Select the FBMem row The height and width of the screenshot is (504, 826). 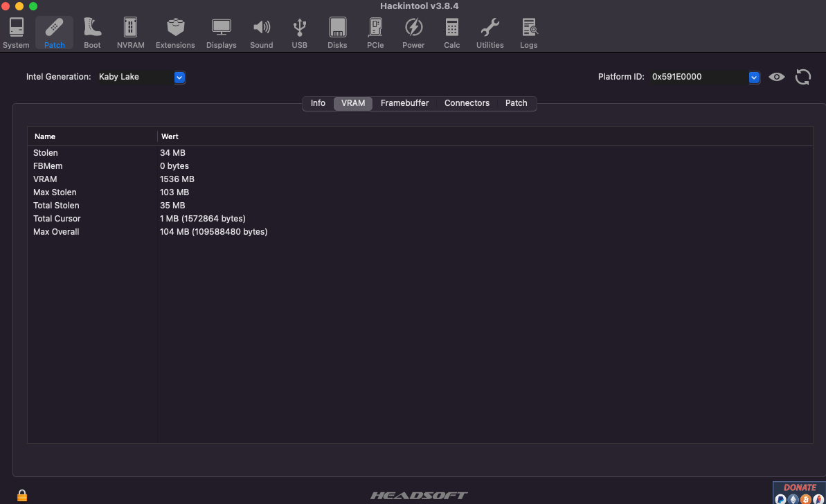[420, 166]
